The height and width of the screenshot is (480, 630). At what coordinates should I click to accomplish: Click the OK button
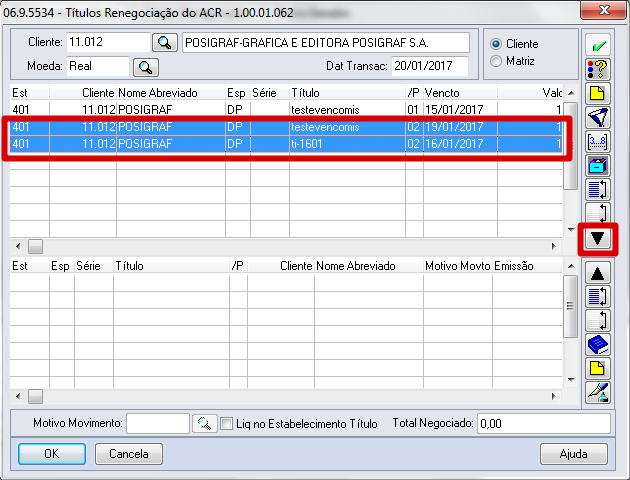[52, 454]
